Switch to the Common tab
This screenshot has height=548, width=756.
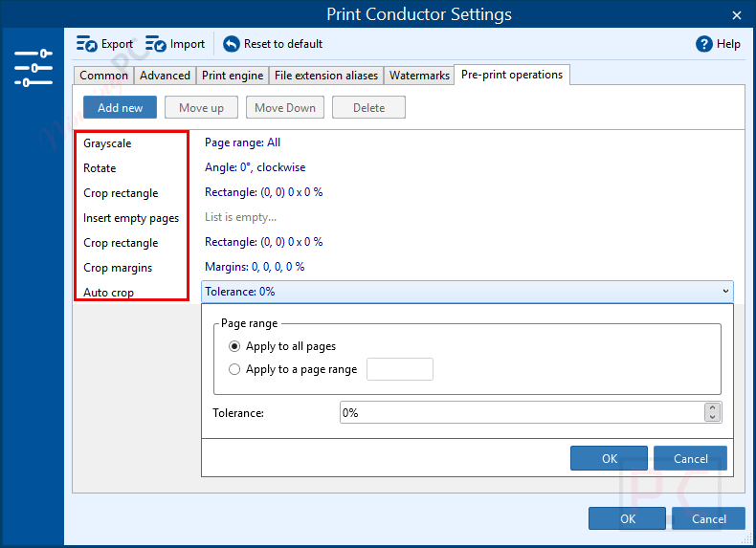(103, 76)
